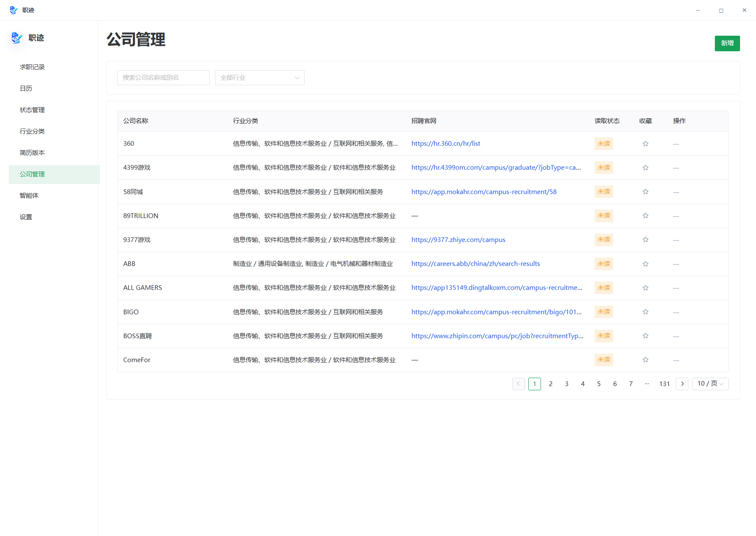
Task: Switch to the 日历 section
Action: pos(54,89)
